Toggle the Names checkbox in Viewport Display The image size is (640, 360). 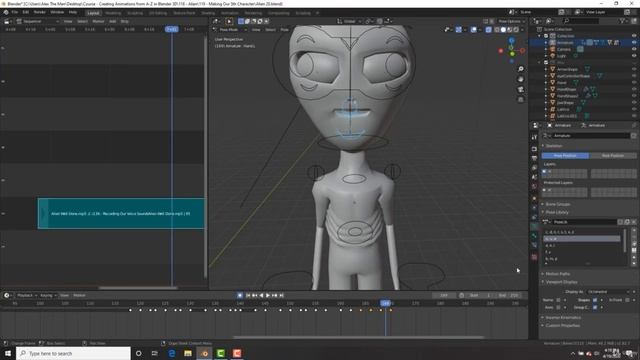point(558,300)
